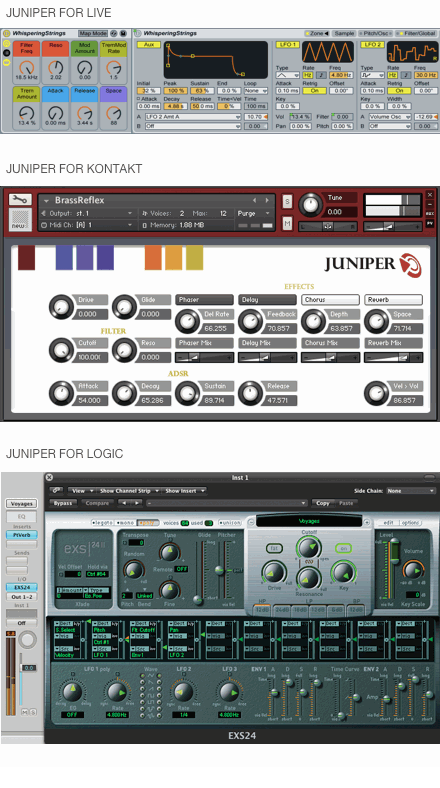The width and height of the screenshot is (440, 788).
Task: Click the Bypass button in Logic
Action: [63, 503]
